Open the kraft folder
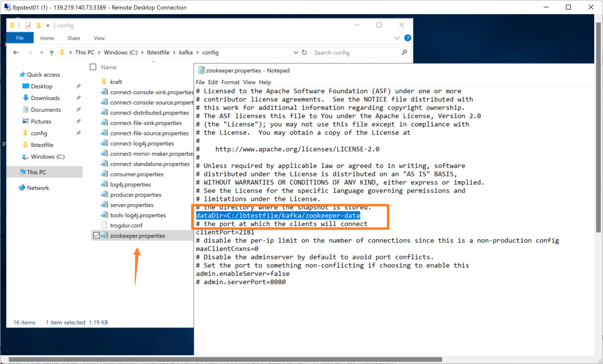 [116, 82]
